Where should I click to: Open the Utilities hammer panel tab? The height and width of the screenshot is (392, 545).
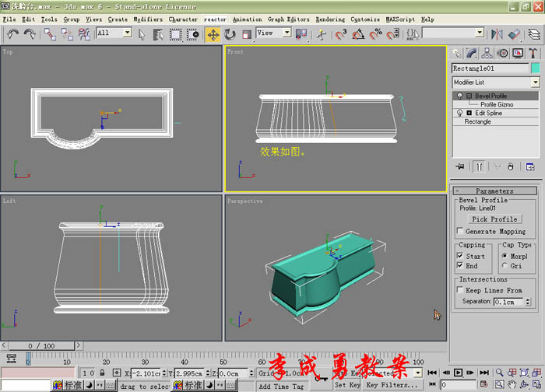[533, 54]
